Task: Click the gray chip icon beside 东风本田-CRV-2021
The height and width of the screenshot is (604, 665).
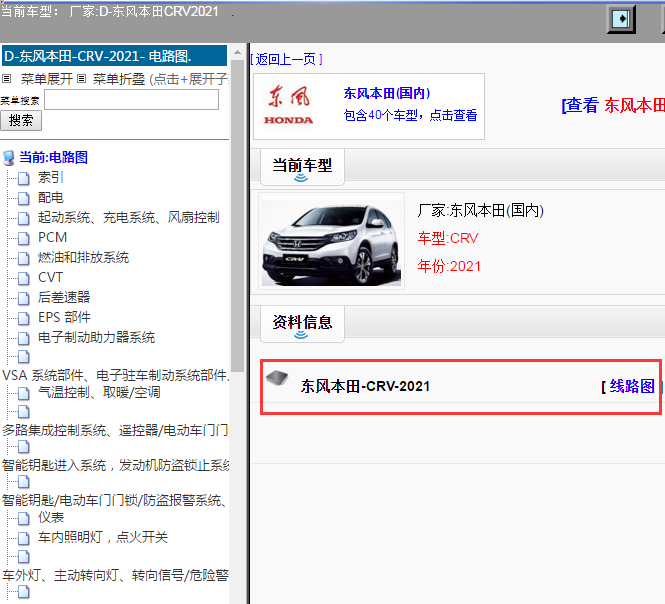Action: pos(277,378)
